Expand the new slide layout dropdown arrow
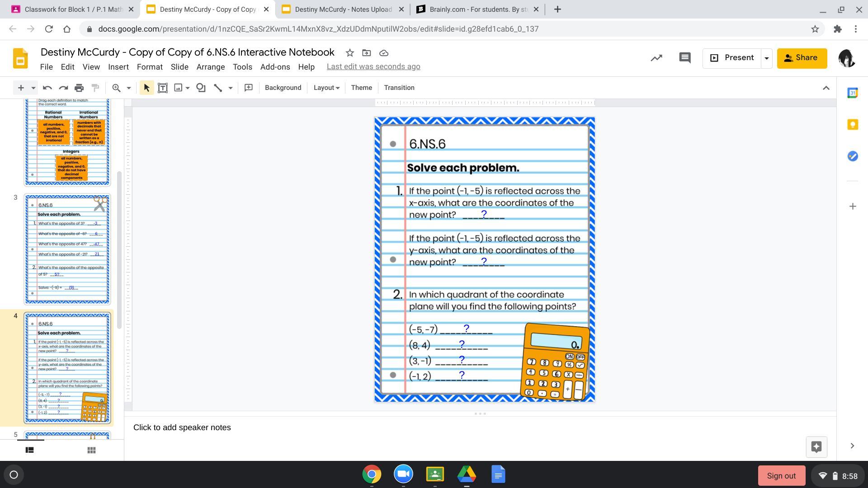The width and height of the screenshot is (868, 488). pos(33,88)
